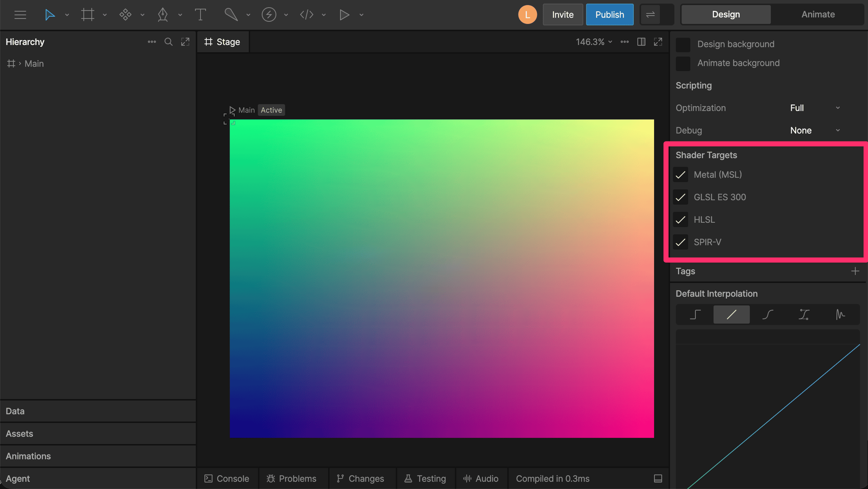Expand the Animations panel
The height and width of the screenshot is (489, 868).
click(98, 456)
